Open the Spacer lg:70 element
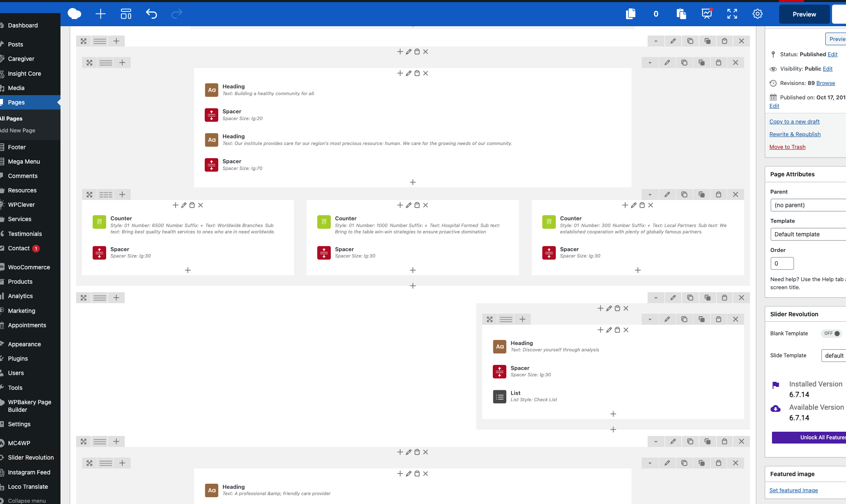Screen dimensions: 846x504 (212, 164)
